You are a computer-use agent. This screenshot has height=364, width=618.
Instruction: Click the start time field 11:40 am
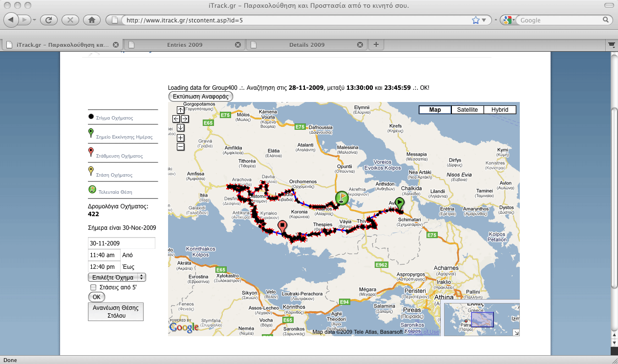[104, 255]
